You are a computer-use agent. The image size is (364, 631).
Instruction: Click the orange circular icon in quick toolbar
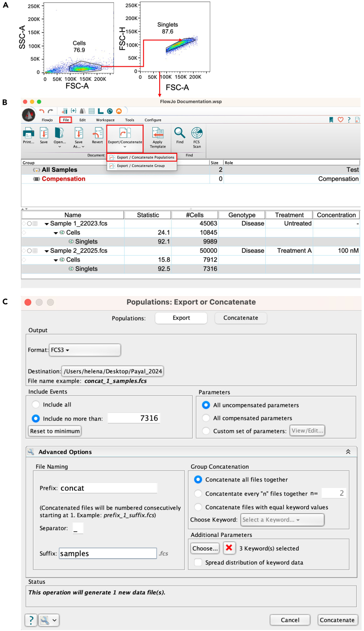click(119, 111)
